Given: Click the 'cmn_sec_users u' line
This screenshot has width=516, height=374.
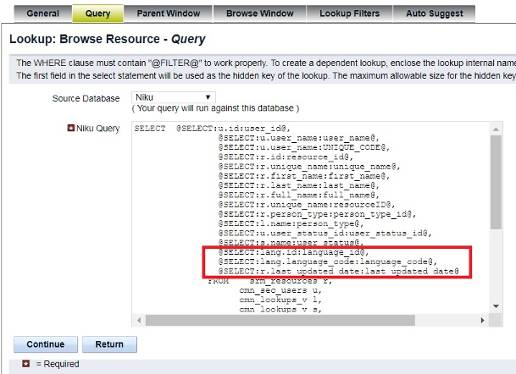Looking at the screenshot, I should 280,290.
